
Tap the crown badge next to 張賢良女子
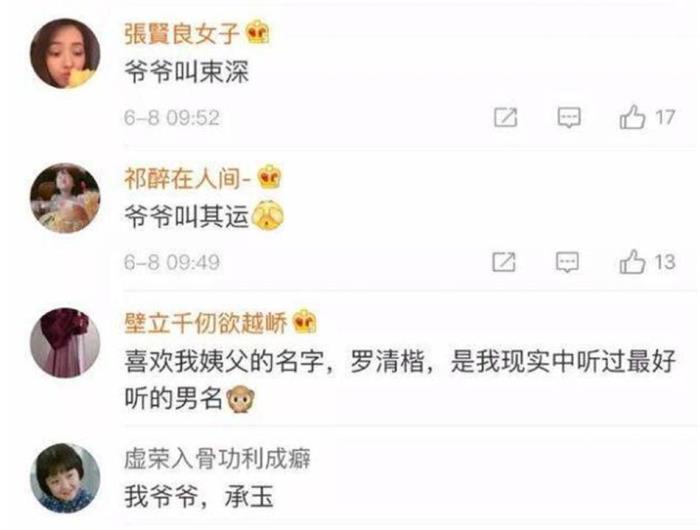[x=258, y=33]
